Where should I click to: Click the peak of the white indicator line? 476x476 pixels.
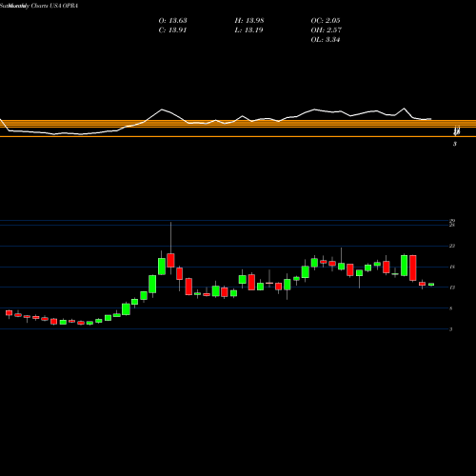click(405, 109)
